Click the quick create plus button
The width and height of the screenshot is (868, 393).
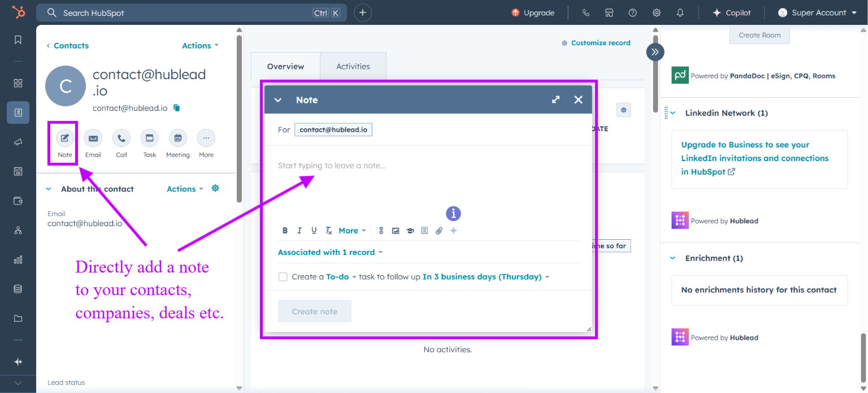pyautogui.click(x=363, y=12)
